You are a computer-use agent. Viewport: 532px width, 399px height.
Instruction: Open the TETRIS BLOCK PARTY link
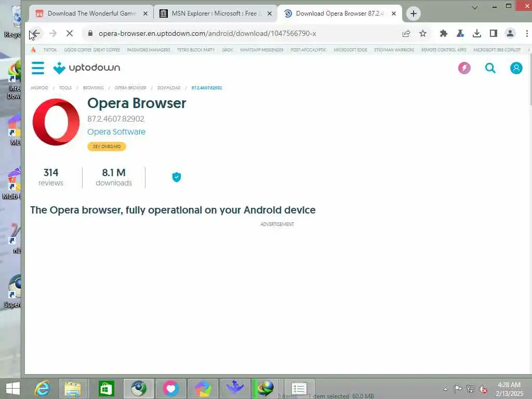click(x=196, y=50)
